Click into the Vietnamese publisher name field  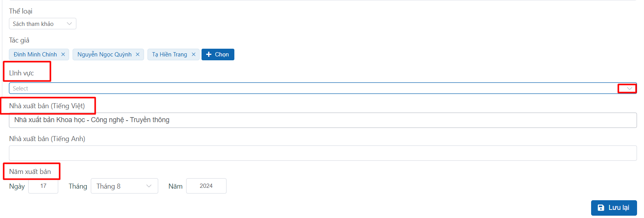pyautogui.click(x=322, y=120)
